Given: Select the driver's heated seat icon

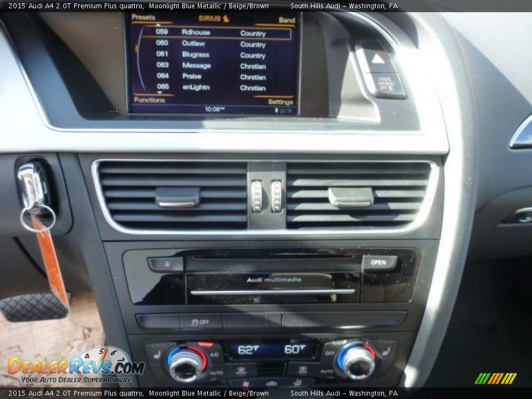Looking at the screenshot, I should coord(156,354).
